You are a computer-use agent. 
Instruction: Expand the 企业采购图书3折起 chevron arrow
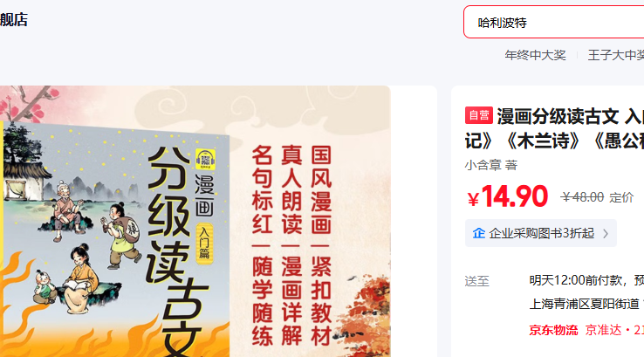click(x=606, y=234)
